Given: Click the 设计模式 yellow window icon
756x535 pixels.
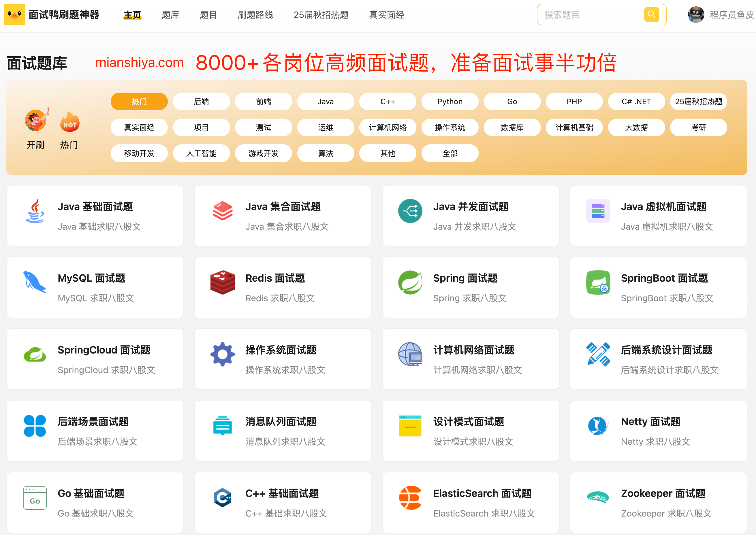Looking at the screenshot, I should 410,426.
